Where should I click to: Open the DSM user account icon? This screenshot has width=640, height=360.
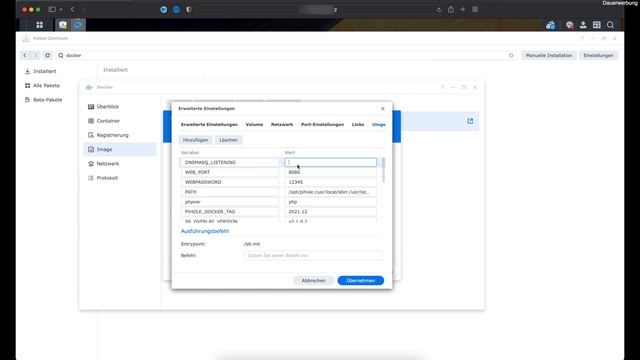coord(583,25)
